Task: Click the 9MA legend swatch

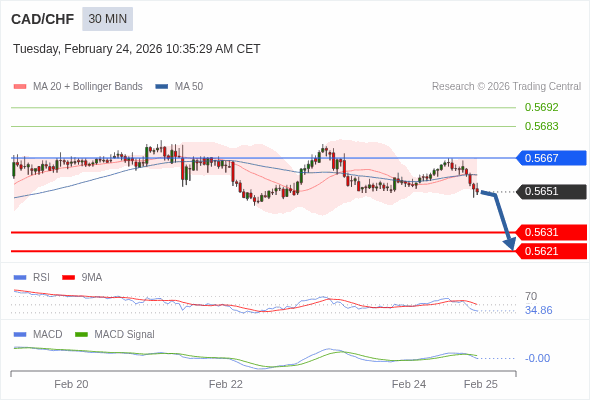Action: pyautogui.click(x=68, y=278)
